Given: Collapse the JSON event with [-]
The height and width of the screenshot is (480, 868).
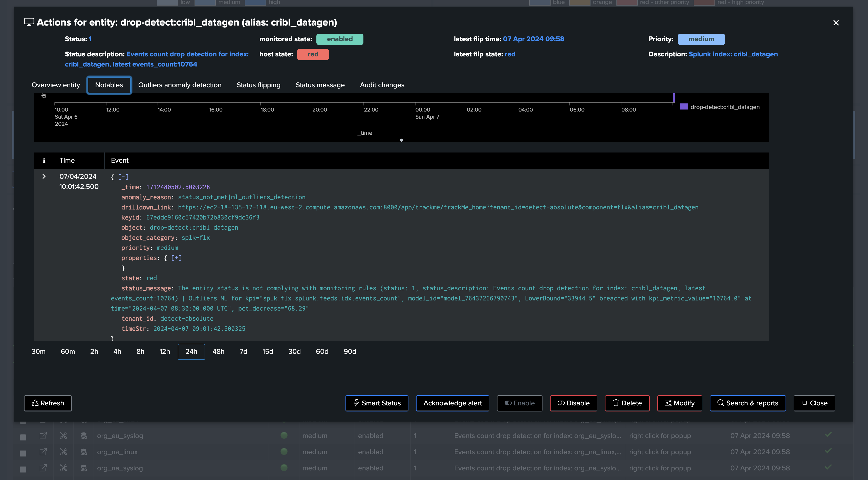Looking at the screenshot, I should [123, 177].
